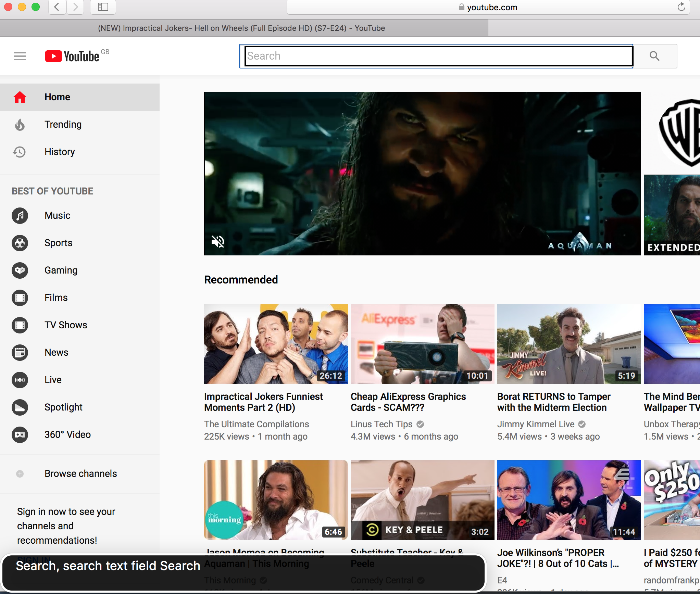Open the AliExpress Graphics Cards thumbnail

click(423, 344)
